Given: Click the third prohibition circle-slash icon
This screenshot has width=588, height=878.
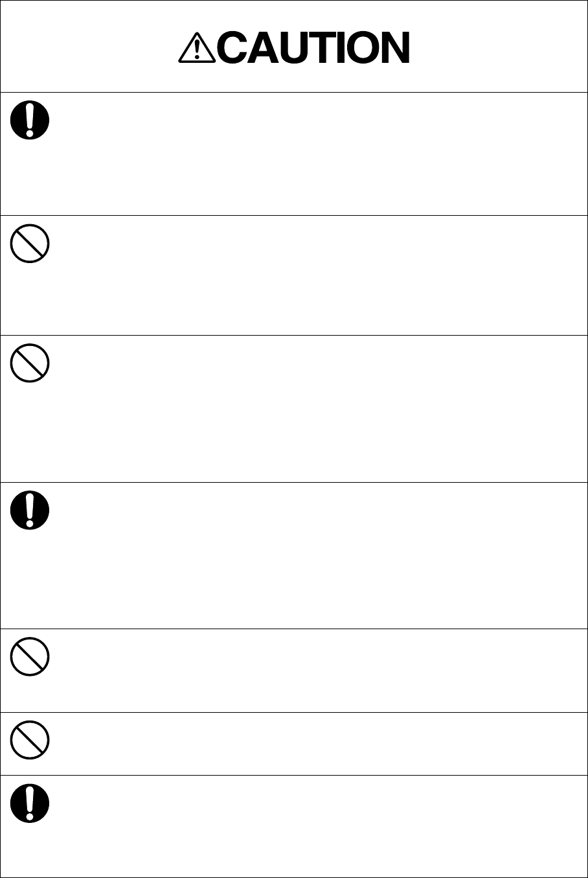Looking at the screenshot, I should pyautogui.click(x=30, y=657).
